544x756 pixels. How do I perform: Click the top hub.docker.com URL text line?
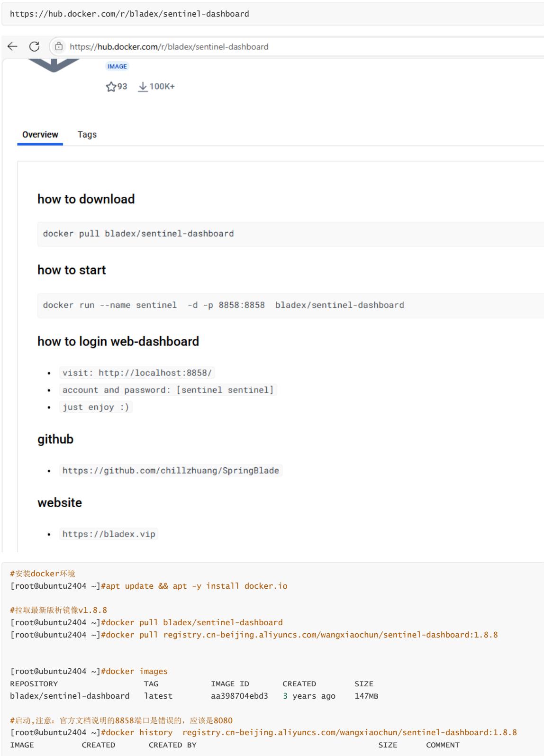(129, 14)
